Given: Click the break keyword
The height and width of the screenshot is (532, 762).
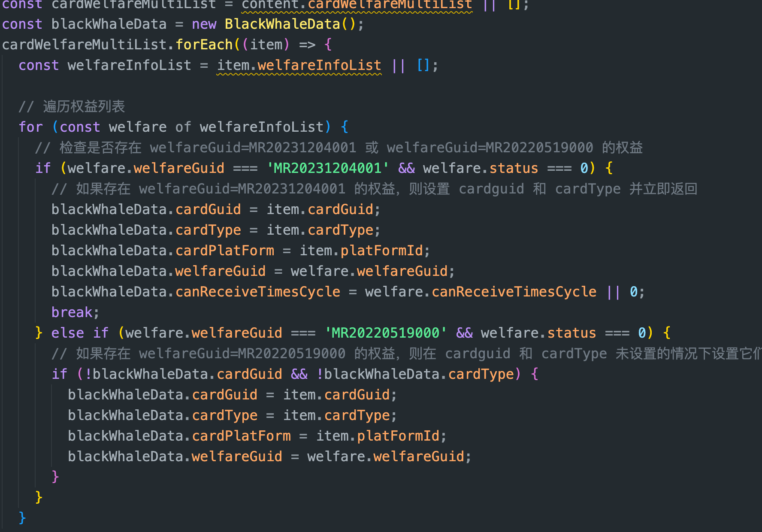Looking at the screenshot, I should click(x=72, y=312).
